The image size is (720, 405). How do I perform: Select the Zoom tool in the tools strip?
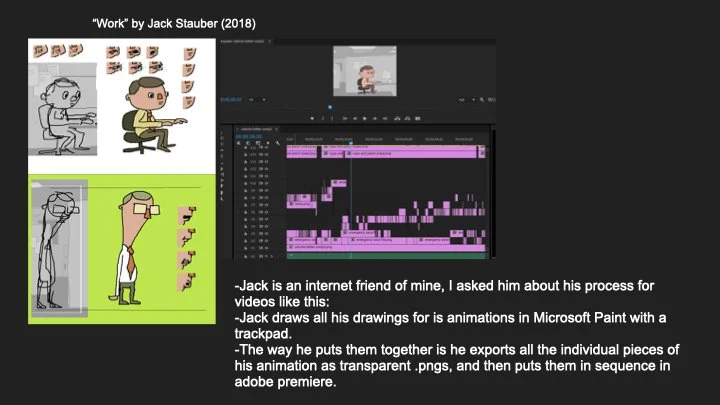coord(222,199)
